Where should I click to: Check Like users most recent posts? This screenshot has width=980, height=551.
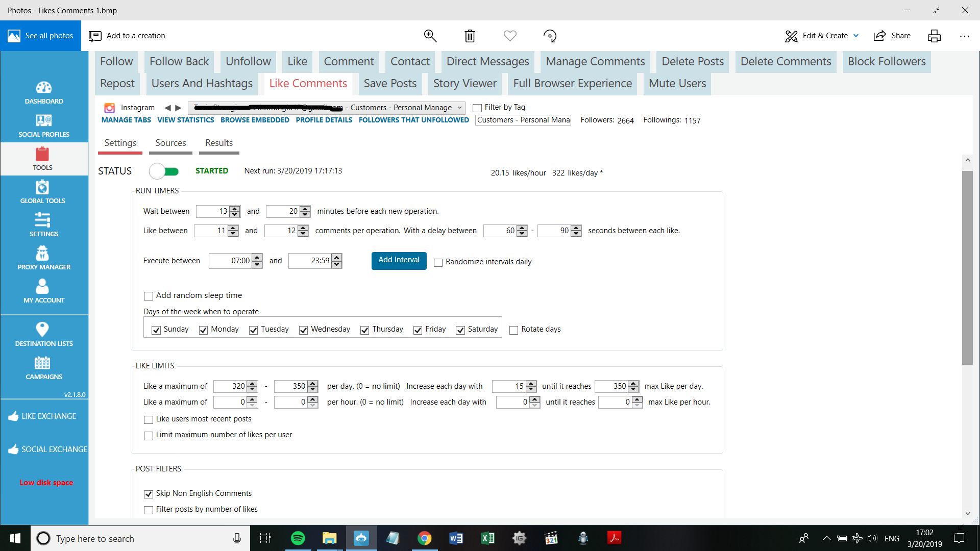point(149,420)
